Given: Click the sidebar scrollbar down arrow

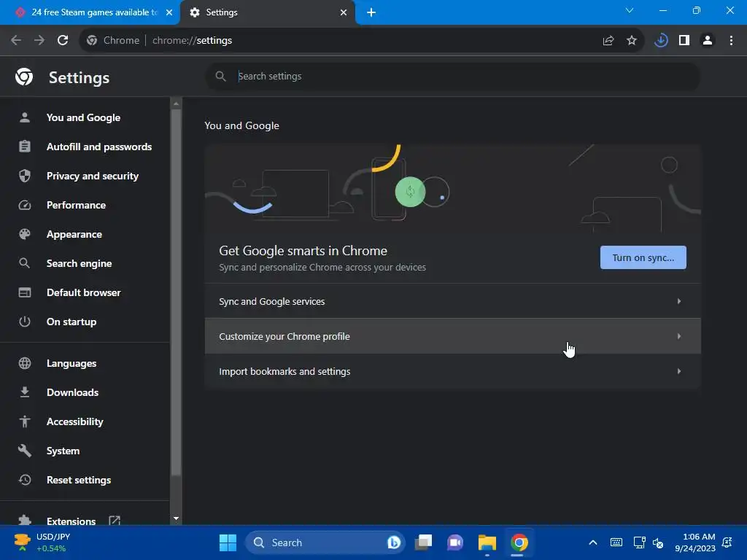Looking at the screenshot, I should [x=176, y=518].
